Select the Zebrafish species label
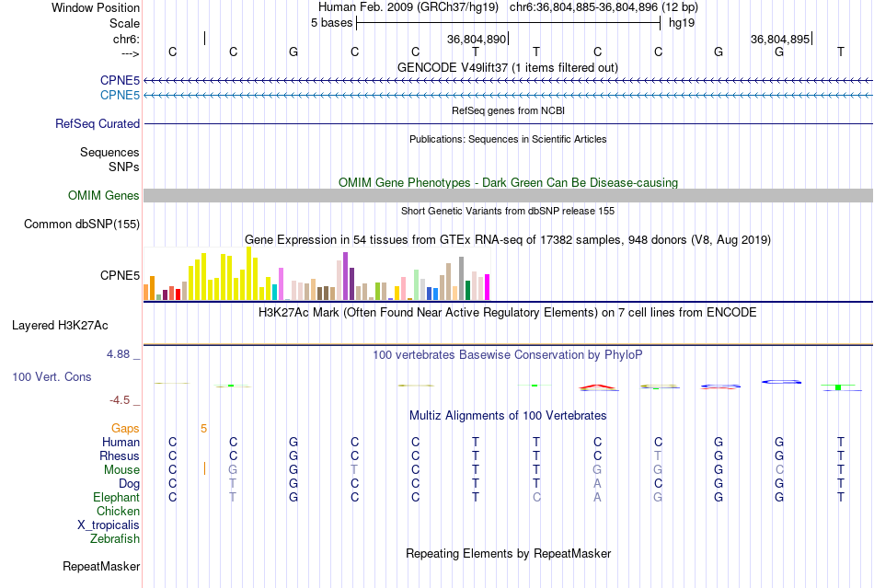 (x=115, y=538)
